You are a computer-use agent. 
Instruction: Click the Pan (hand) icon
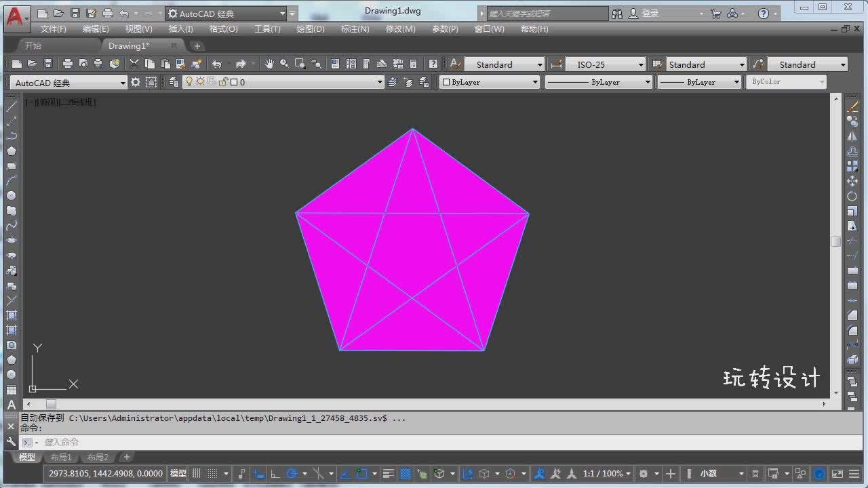pos(269,64)
